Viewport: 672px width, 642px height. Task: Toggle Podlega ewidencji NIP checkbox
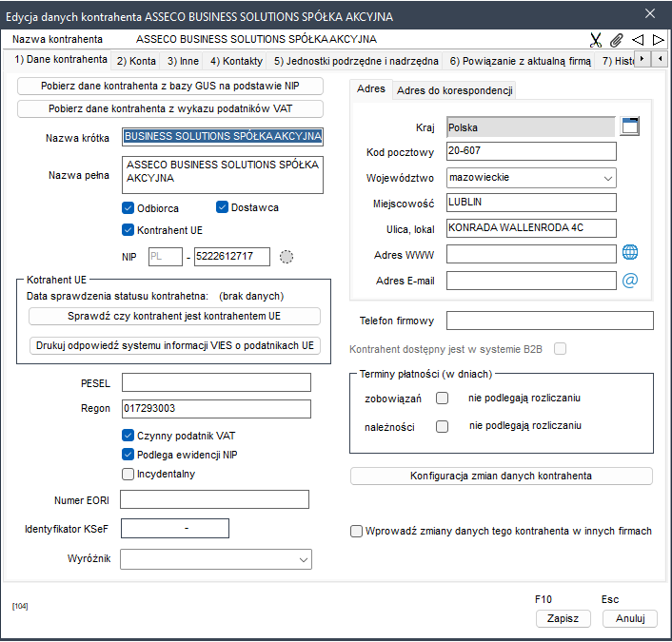(128, 454)
